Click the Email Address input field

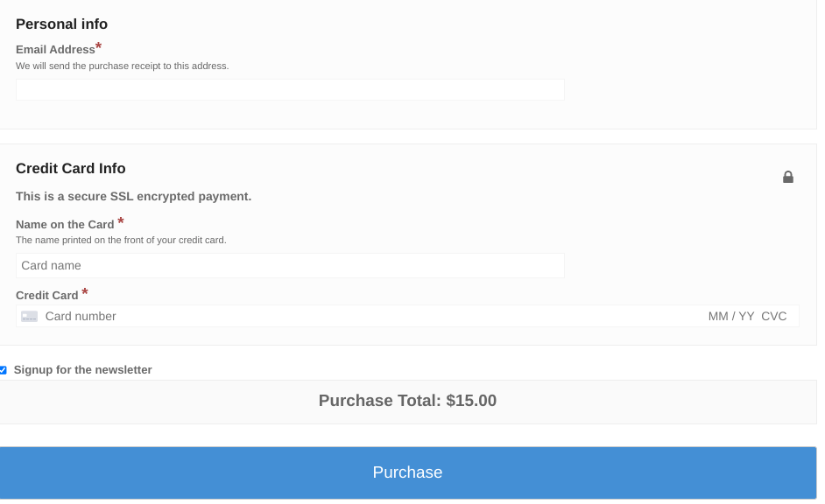point(289,88)
